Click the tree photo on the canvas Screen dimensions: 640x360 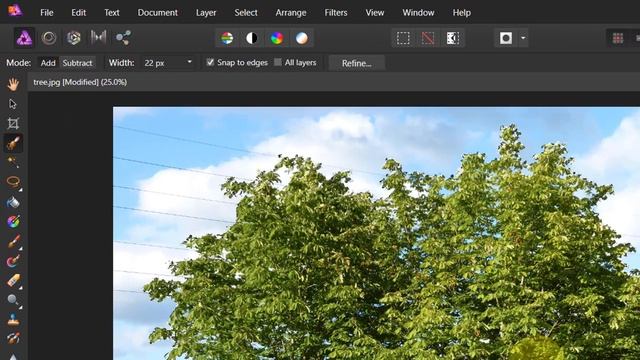(376, 233)
